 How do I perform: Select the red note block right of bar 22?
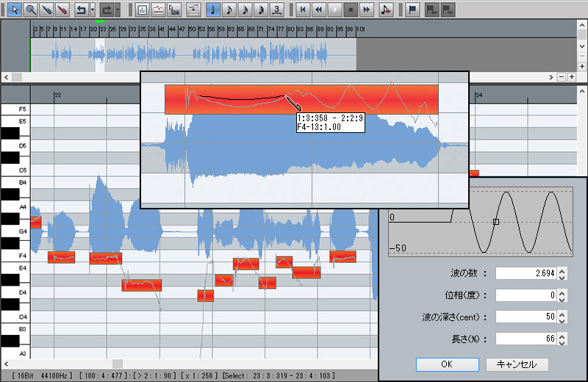(x=62, y=257)
